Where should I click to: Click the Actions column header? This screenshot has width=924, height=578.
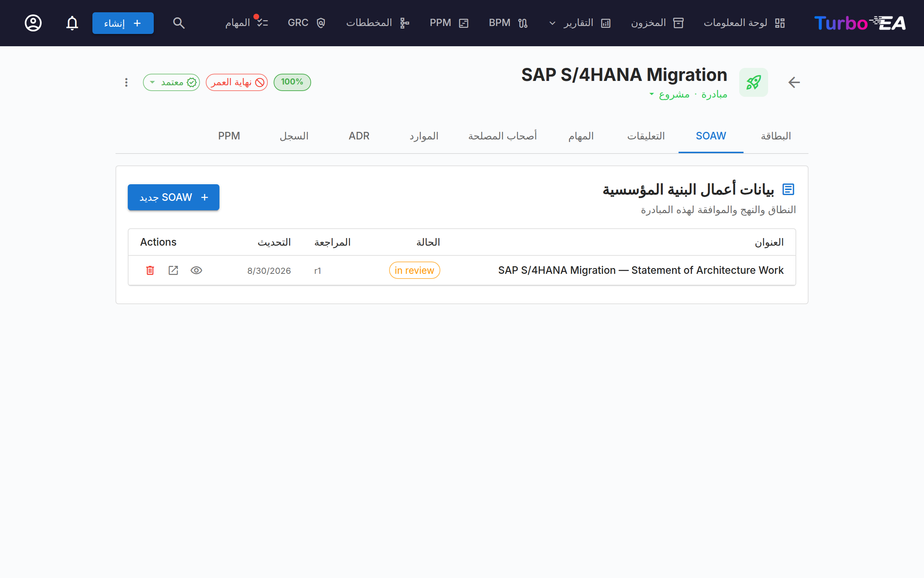point(158,242)
